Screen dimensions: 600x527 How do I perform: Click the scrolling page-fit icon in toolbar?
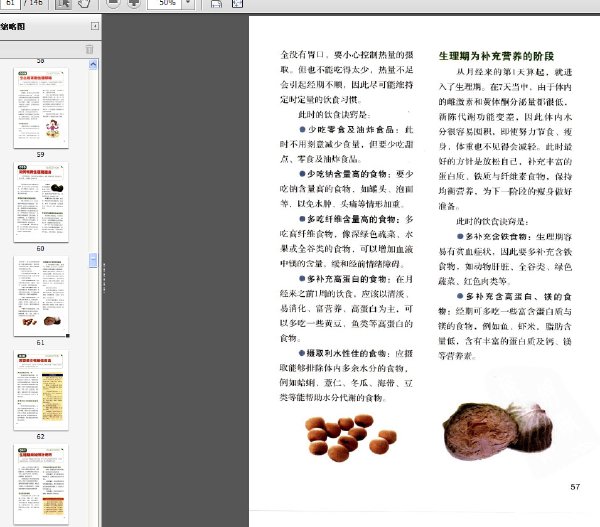(216, 4)
